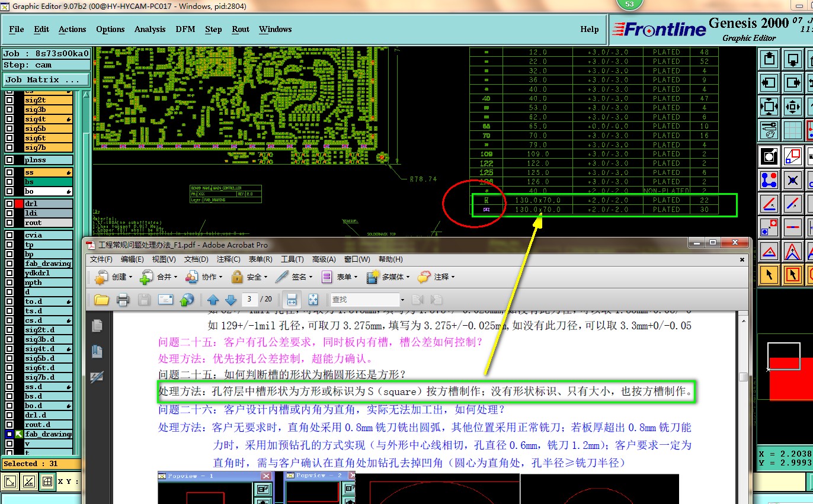Click the Acrobat print icon

tap(123, 300)
